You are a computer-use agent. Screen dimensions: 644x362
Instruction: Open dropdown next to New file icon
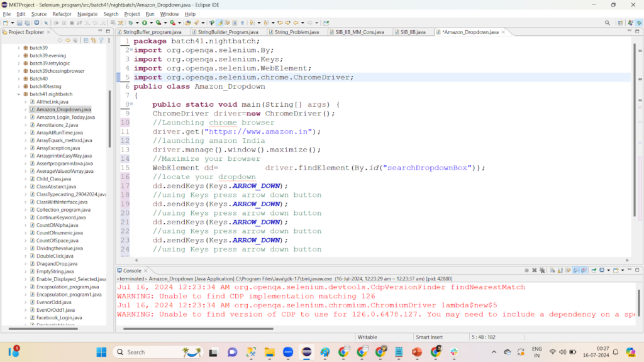point(13,23)
